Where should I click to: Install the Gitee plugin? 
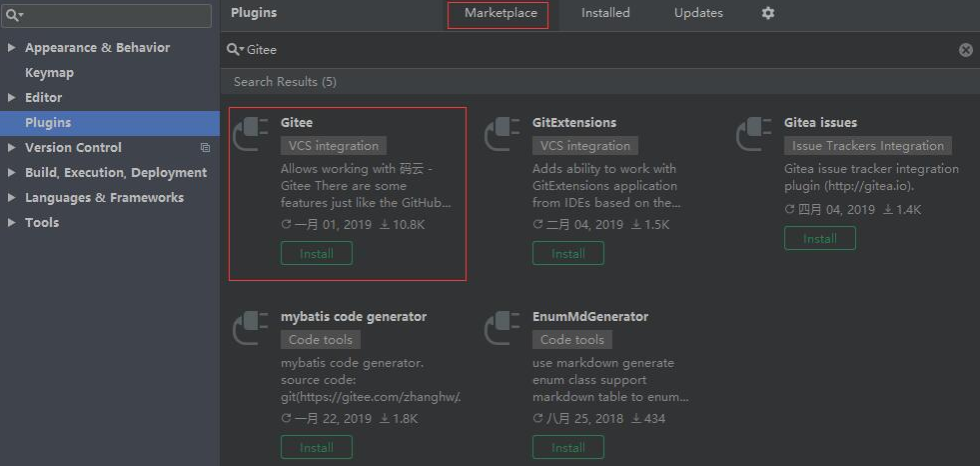pyautogui.click(x=317, y=254)
